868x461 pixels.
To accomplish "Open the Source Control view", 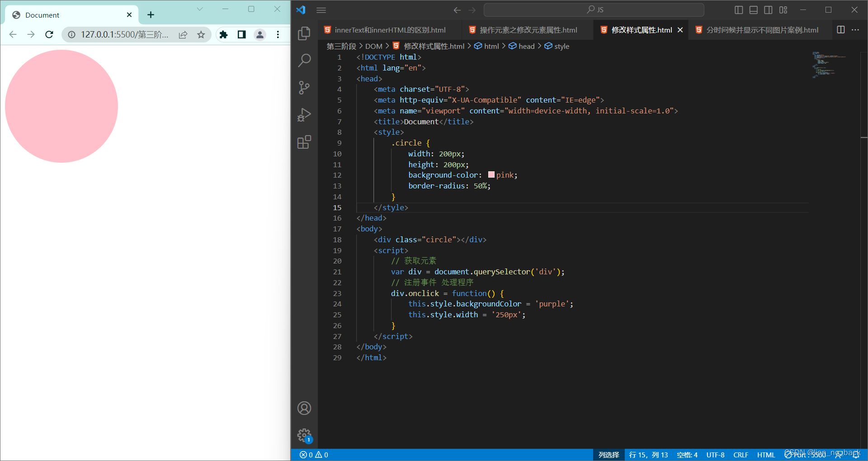I will coord(304,87).
